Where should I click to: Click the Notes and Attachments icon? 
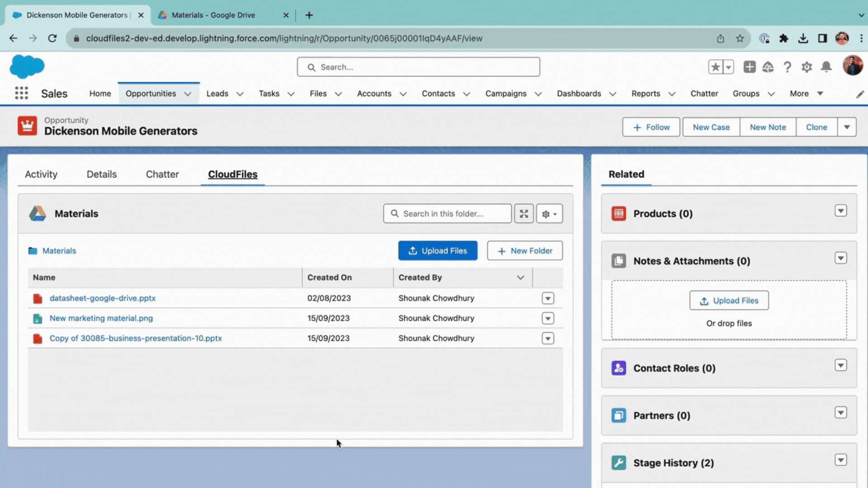[619, 260]
